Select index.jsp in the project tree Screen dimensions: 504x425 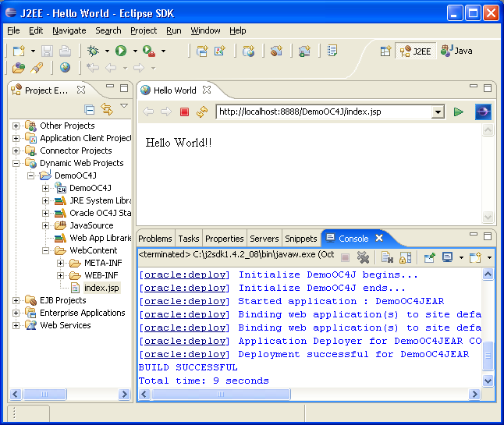(x=101, y=288)
